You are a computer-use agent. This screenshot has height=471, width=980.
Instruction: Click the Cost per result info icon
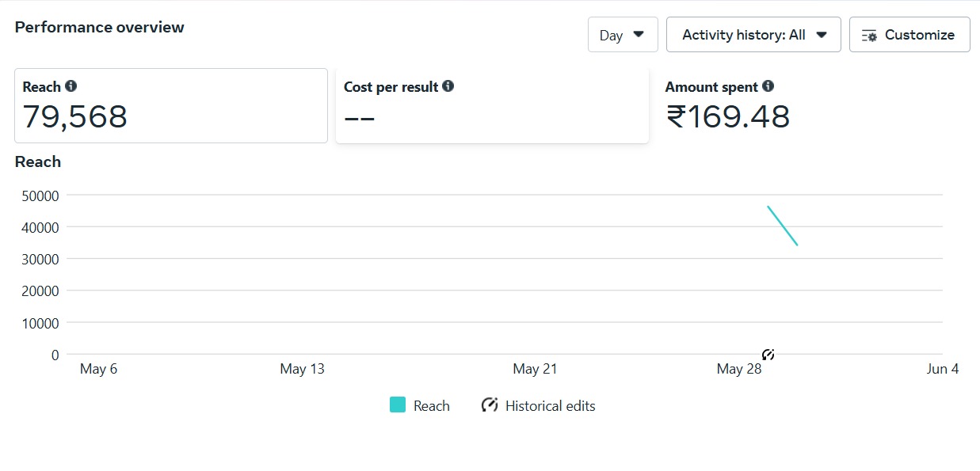pyautogui.click(x=448, y=86)
